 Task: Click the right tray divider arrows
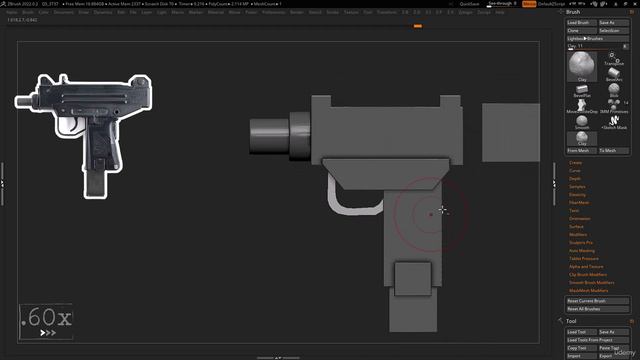[x=554, y=184]
